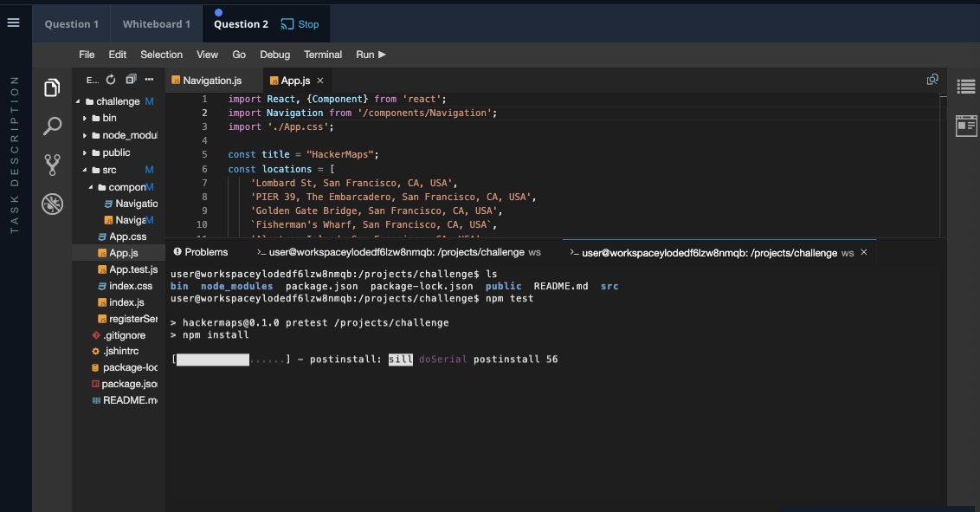Screen dimensions: 980x512
Task: Open the Search magnifier in activity bar
Action: point(53,126)
